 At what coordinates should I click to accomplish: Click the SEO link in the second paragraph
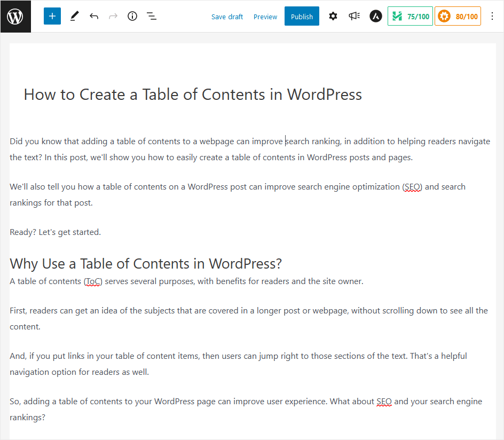(x=412, y=186)
